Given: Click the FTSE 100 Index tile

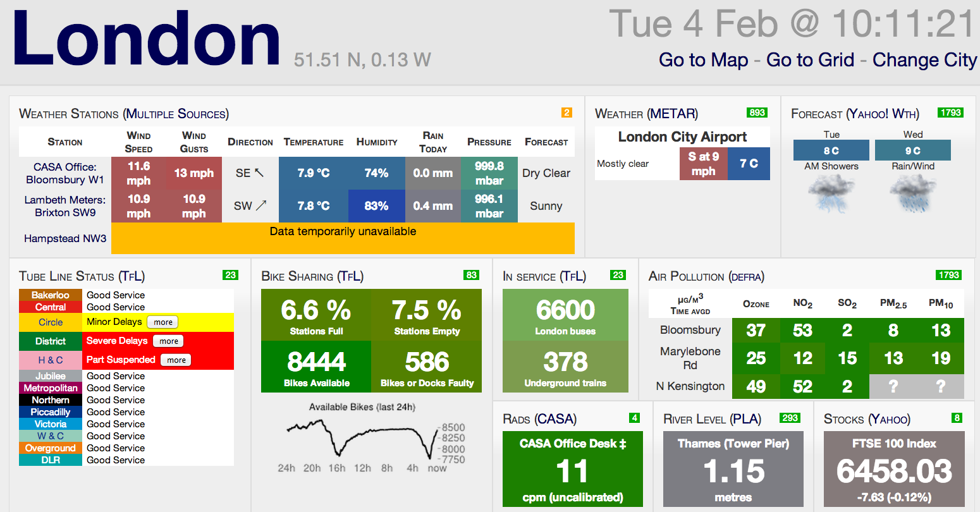Looking at the screenshot, I should click(x=894, y=469).
